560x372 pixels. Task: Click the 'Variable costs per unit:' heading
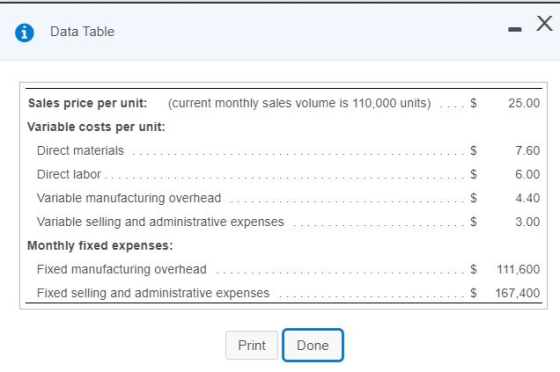[x=96, y=127]
